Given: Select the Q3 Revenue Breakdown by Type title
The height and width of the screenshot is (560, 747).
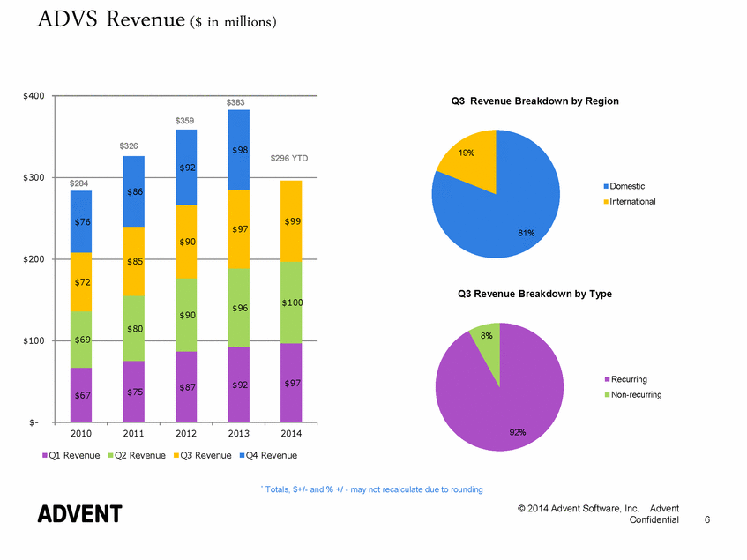Looking at the screenshot, I should coord(535,294).
